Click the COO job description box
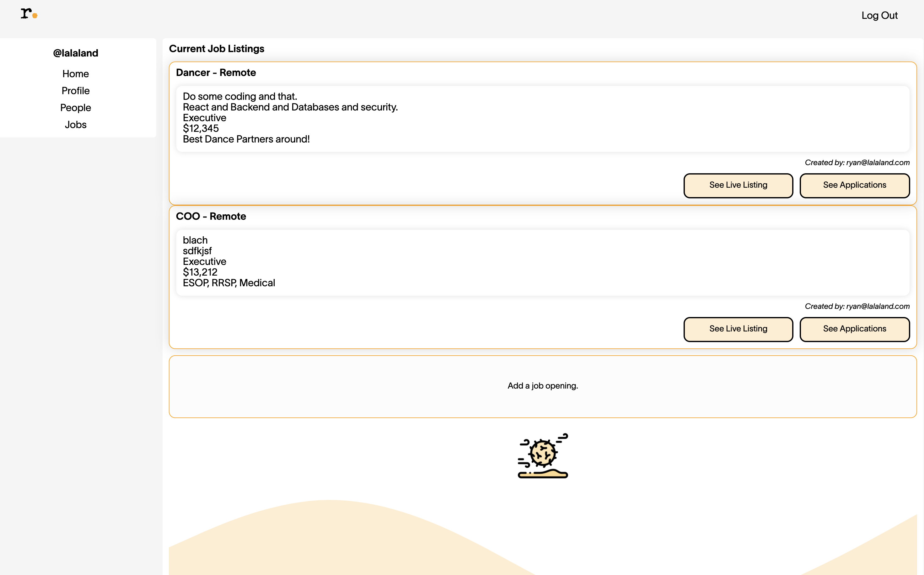The width and height of the screenshot is (924, 575). click(x=542, y=262)
